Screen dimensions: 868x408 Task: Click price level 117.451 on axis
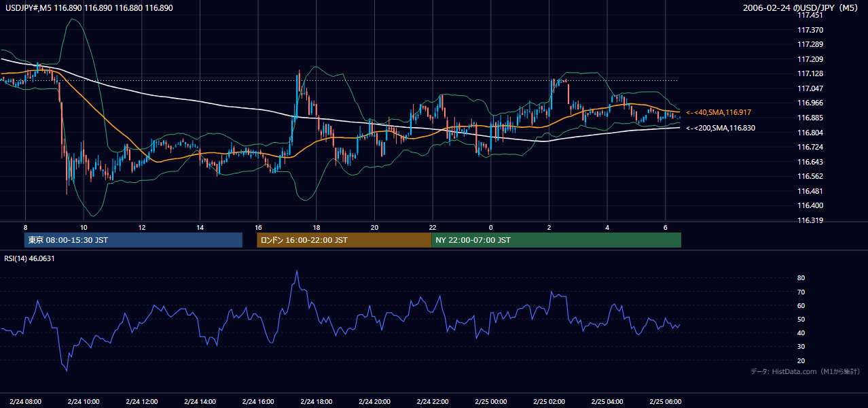[x=810, y=16]
